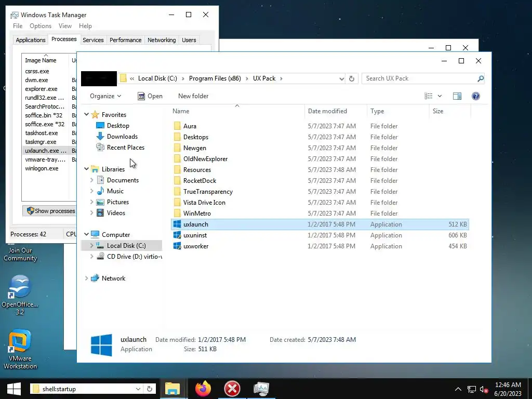The width and height of the screenshot is (532, 399).
Task: Toggle the preview pane icon in Explorer toolbar
Action: (x=457, y=96)
